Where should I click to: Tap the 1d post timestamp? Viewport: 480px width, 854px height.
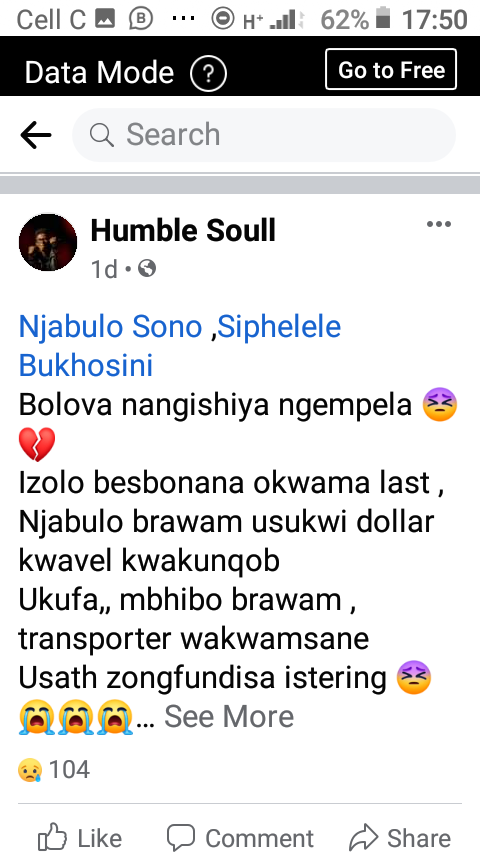[104, 269]
